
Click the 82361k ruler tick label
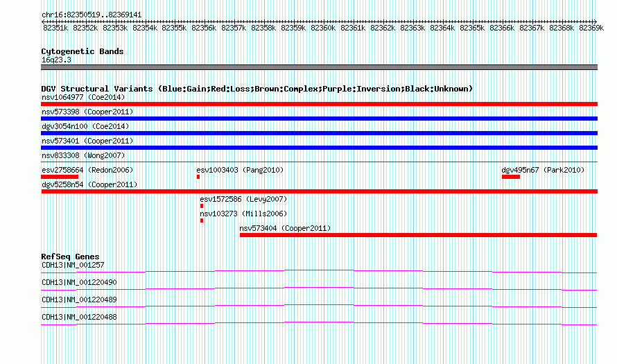[x=353, y=28]
